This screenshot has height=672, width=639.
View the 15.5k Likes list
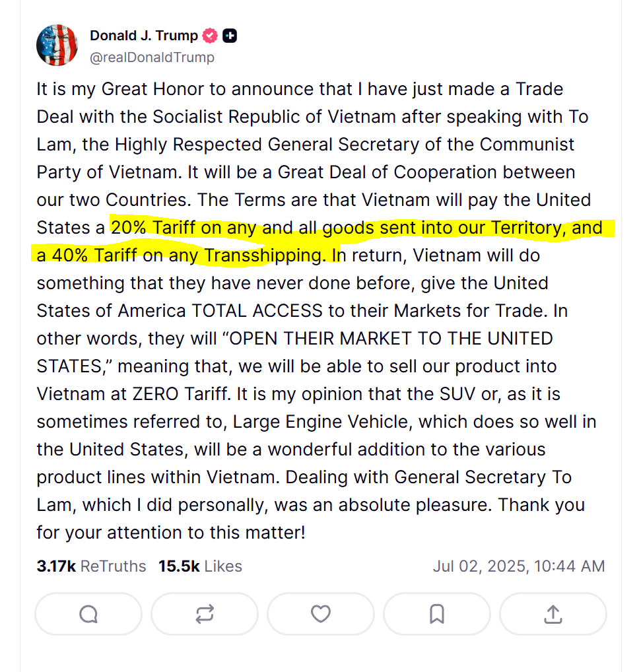pyautogui.click(x=200, y=566)
